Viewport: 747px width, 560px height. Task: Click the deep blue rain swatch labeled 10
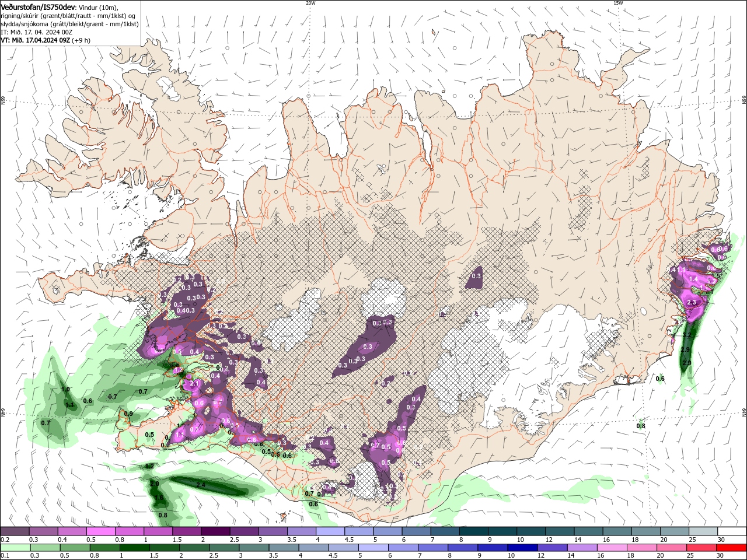pos(522,548)
